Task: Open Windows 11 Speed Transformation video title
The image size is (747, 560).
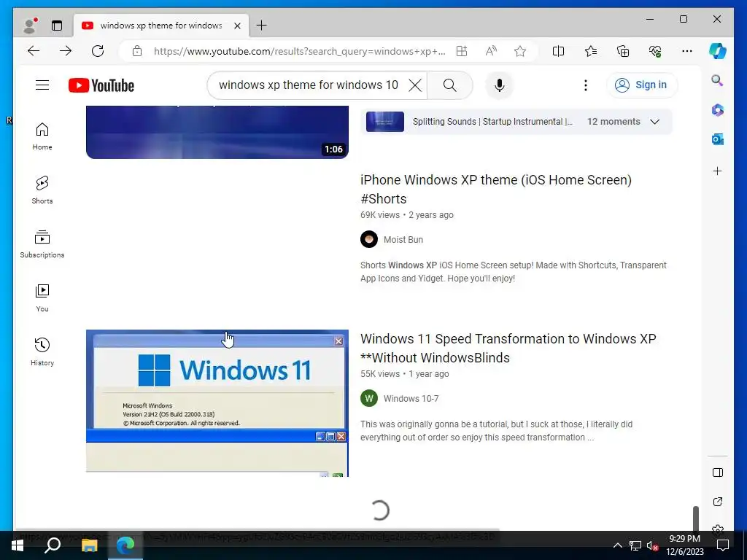Action: coord(508,348)
